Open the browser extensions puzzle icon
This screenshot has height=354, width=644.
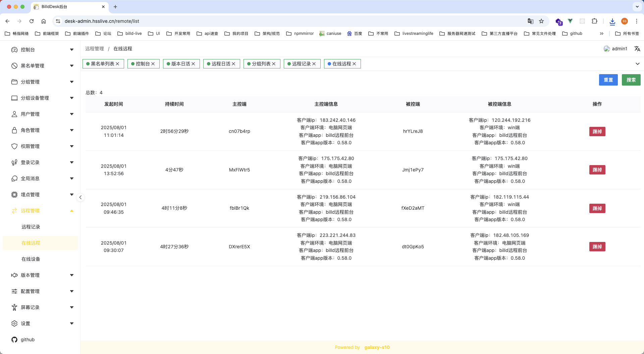point(594,21)
